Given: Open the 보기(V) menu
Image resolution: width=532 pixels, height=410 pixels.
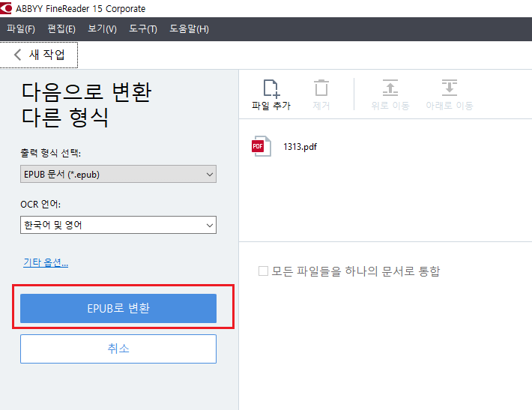Looking at the screenshot, I should [102, 28].
